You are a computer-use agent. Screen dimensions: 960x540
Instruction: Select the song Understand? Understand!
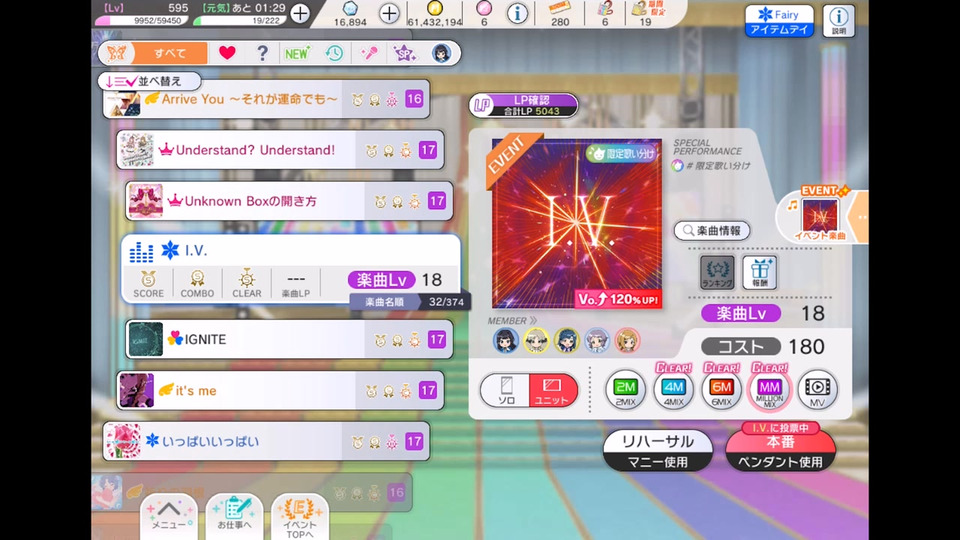[280, 150]
